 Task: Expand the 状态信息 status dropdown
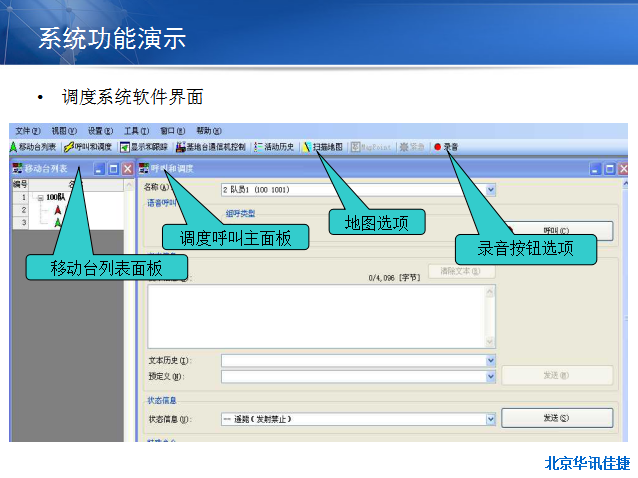(490, 419)
